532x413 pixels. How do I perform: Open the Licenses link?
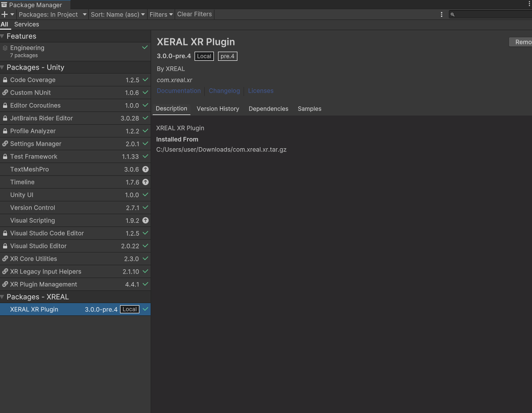tap(260, 90)
